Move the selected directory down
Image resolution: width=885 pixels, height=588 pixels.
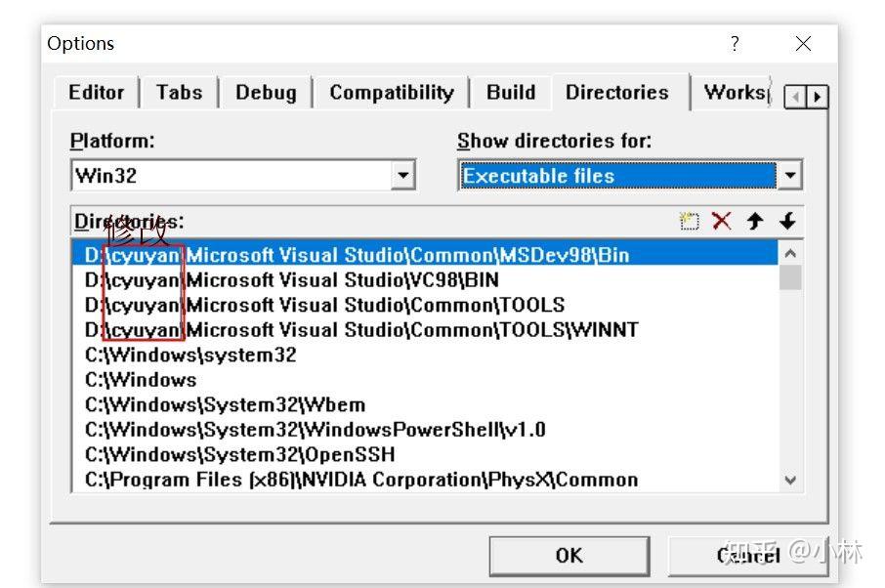(x=787, y=221)
